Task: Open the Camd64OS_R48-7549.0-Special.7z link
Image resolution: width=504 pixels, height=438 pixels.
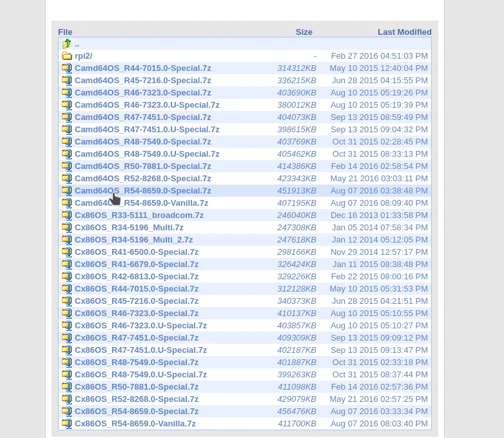Action: [142, 142]
